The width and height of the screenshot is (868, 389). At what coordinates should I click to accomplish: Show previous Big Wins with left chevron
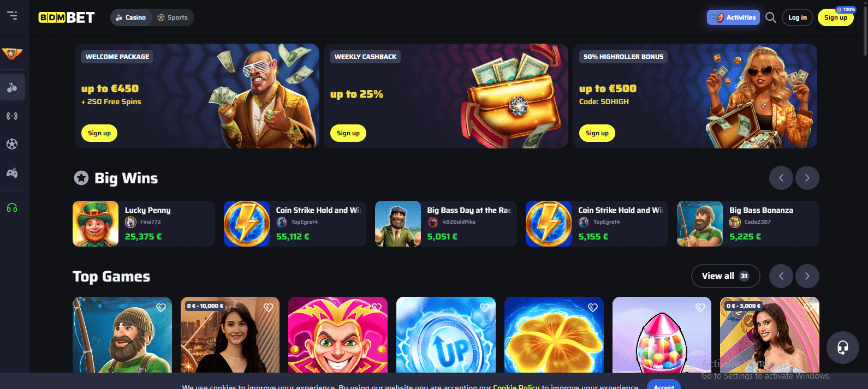(x=781, y=178)
